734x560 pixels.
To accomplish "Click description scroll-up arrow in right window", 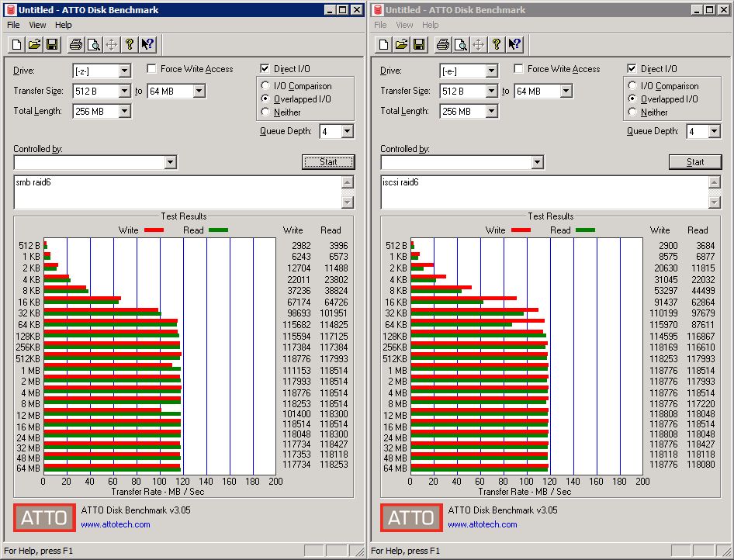I will (715, 182).
